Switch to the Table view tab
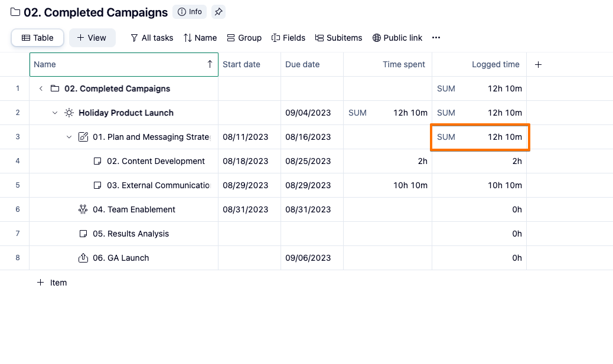Image resolution: width=613 pixels, height=364 pixels. point(38,38)
